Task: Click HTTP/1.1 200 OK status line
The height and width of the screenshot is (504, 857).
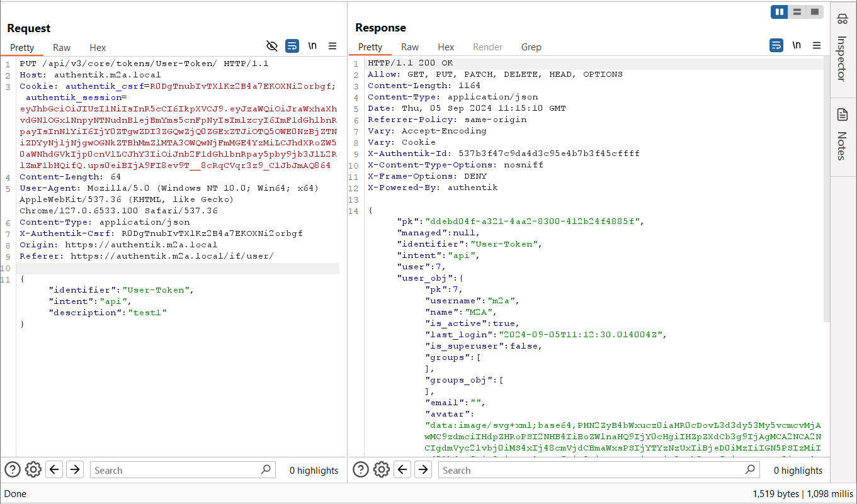Action: [x=410, y=63]
